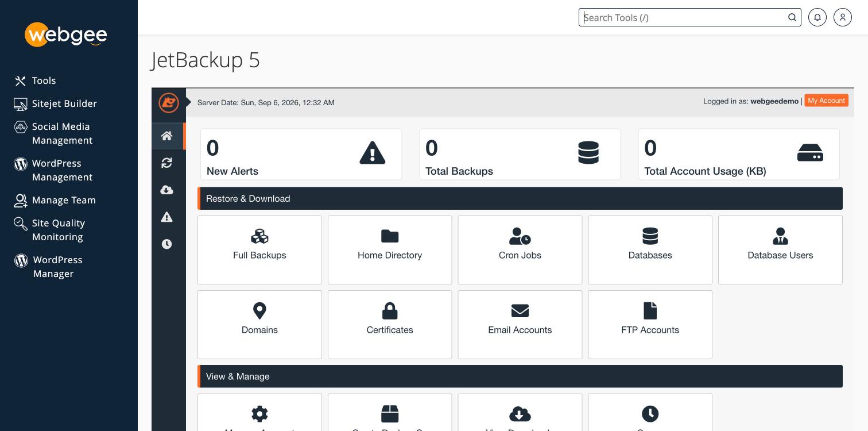Screen dimensions: 868x431
Task: Click the Restore & Download section header
Action: click(520, 198)
